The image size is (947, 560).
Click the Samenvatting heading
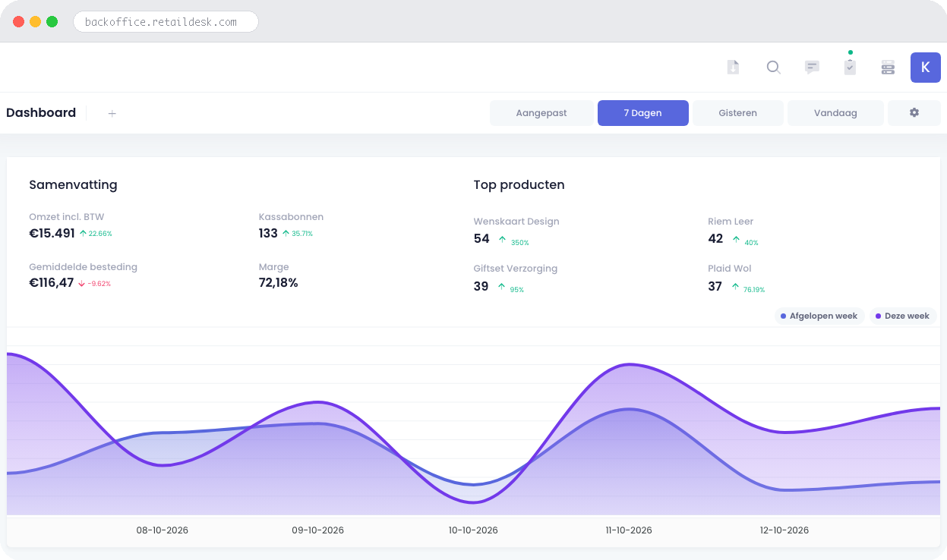(x=73, y=185)
